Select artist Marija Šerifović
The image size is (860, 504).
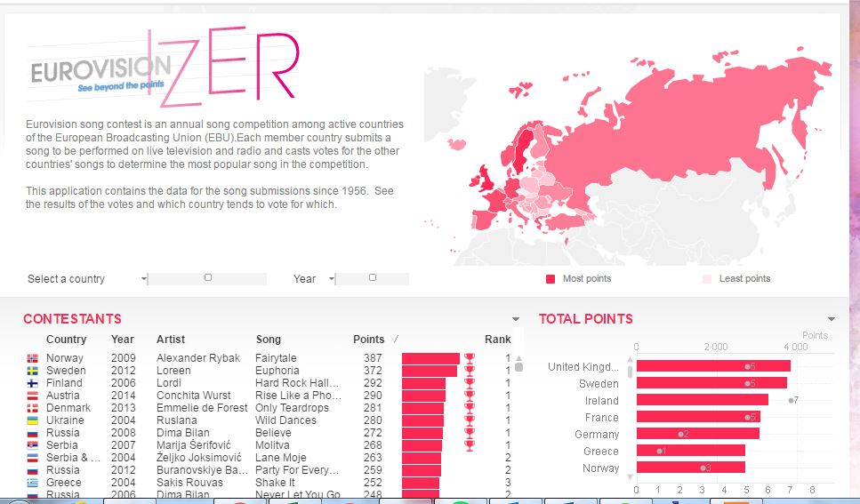(x=193, y=445)
